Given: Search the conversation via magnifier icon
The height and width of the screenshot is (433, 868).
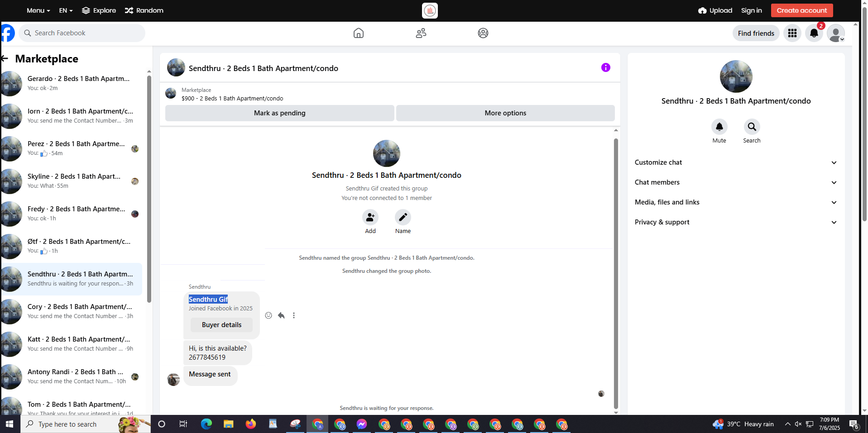Looking at the screenshot, I should (752, 127).
